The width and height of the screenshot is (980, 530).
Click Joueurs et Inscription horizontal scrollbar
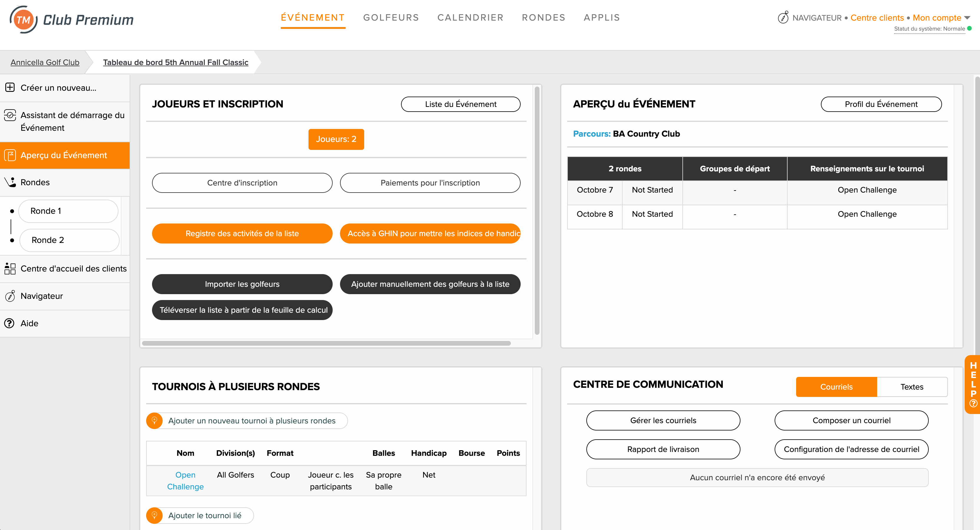click(x=326, y=343)
